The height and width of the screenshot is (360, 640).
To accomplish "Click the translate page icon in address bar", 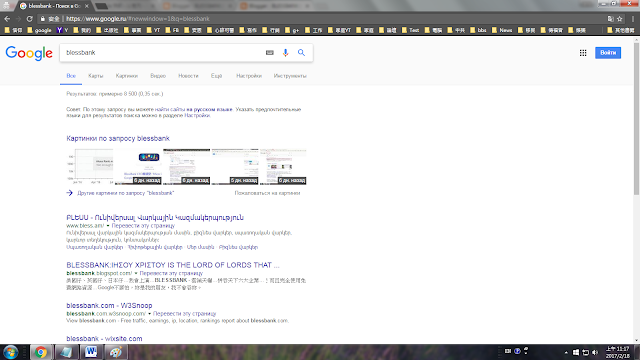I will pyautogui.click(x=610, y=19).
